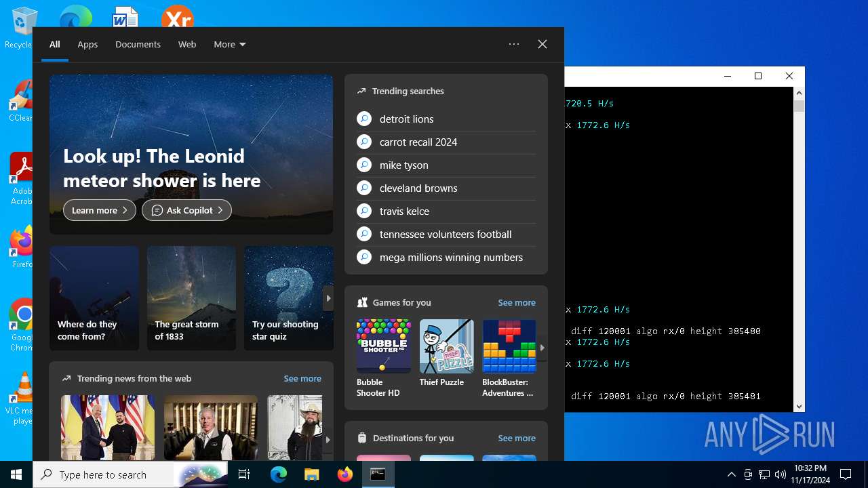Click the taskbar search input field
868x488 pixels.
click(x=130, y=474)
